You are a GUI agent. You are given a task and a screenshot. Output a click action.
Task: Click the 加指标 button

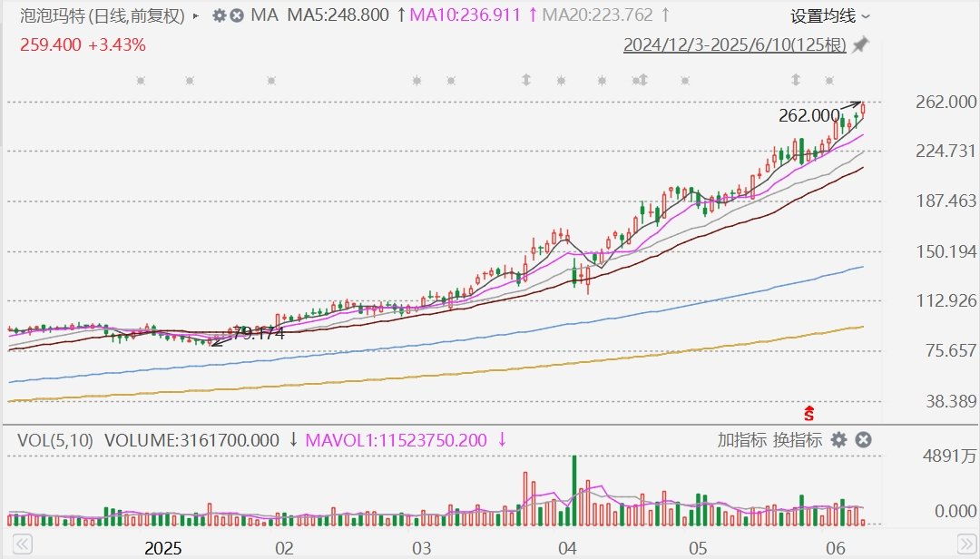pyautogui.click(x=742, y=440)
